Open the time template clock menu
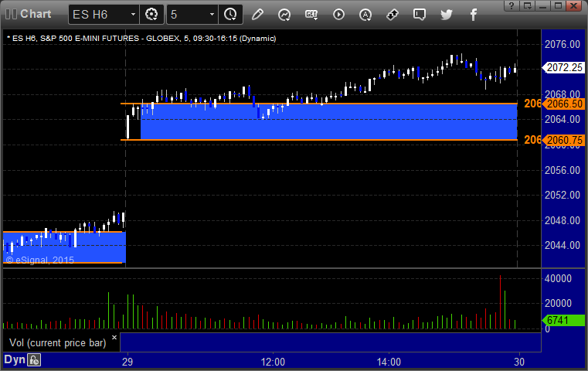588x371 pixels. point(230,15)
